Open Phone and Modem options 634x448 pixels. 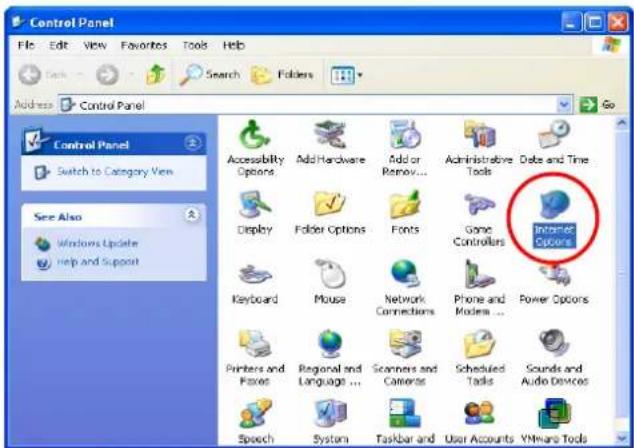[x=479, y=288]
